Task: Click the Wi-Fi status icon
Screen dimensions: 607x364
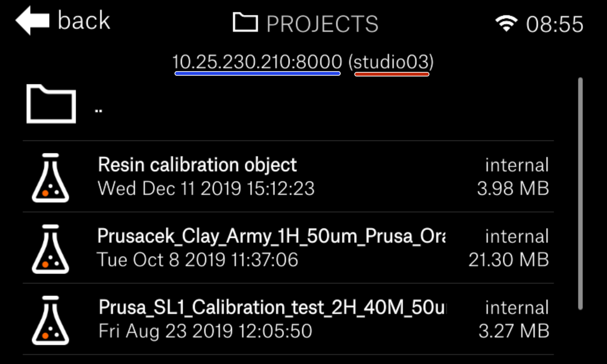Action: tap(506, 24)
